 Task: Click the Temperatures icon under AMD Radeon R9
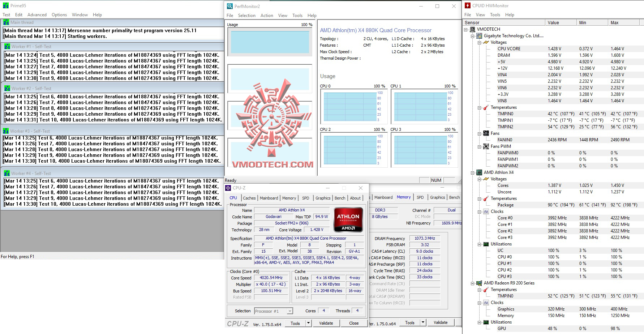tap(486, 290)
